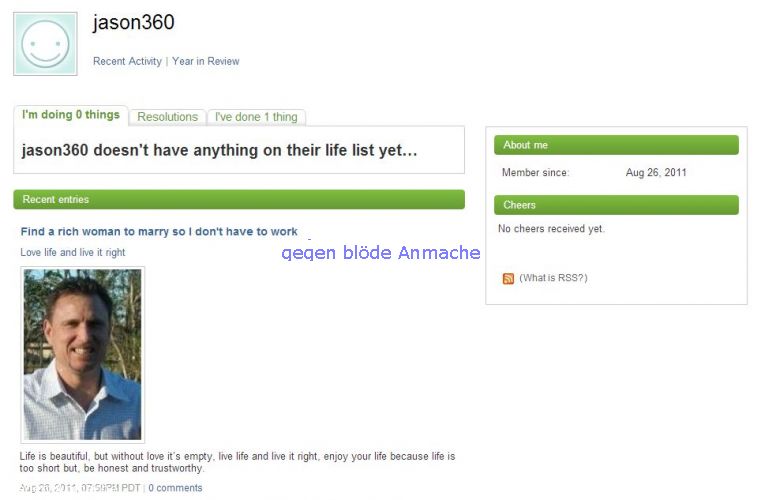Click the "Member since" label

click(x=535, y=173)
